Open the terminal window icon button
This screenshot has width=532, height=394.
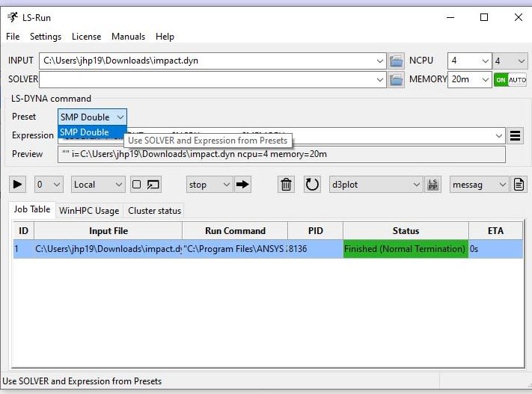[153, 185]
